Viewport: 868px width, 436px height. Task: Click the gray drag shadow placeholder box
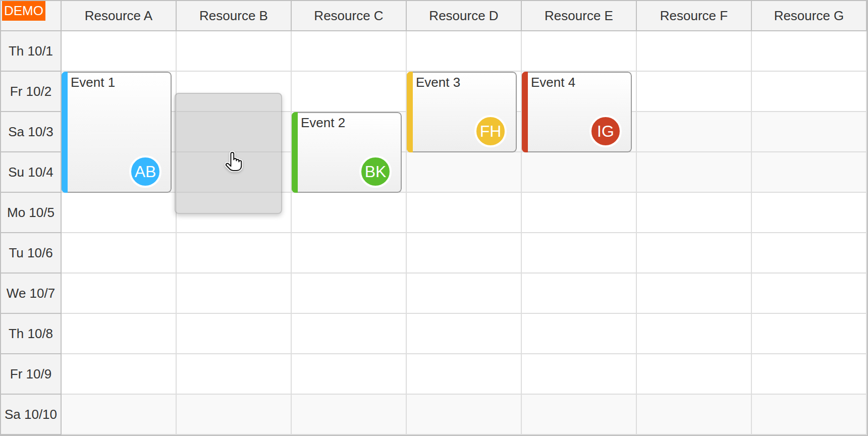tap(229, 153)
